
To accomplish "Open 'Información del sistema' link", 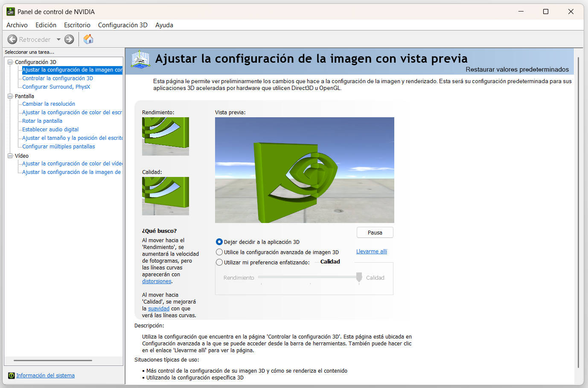I will (x=45, y=376).
